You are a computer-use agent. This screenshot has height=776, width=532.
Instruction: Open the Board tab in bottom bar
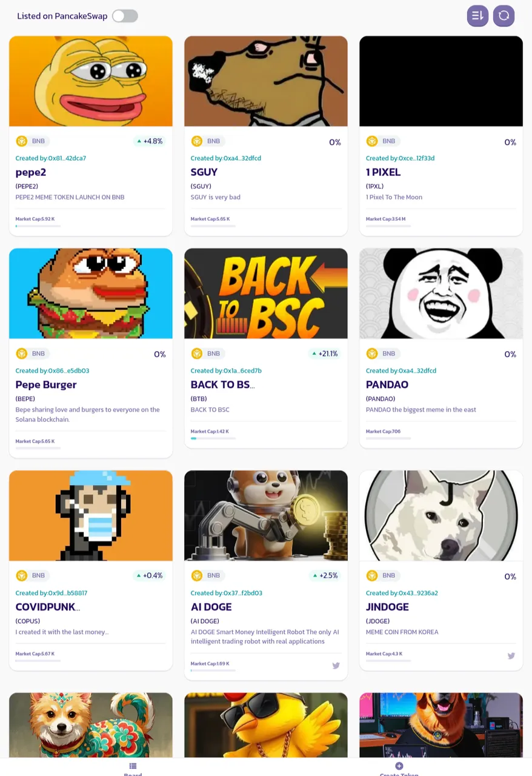(x=133, y=769)
